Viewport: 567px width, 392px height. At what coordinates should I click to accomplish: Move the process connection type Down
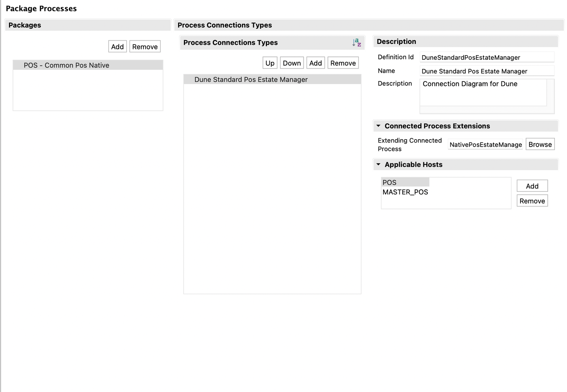[x=292, y=63]
